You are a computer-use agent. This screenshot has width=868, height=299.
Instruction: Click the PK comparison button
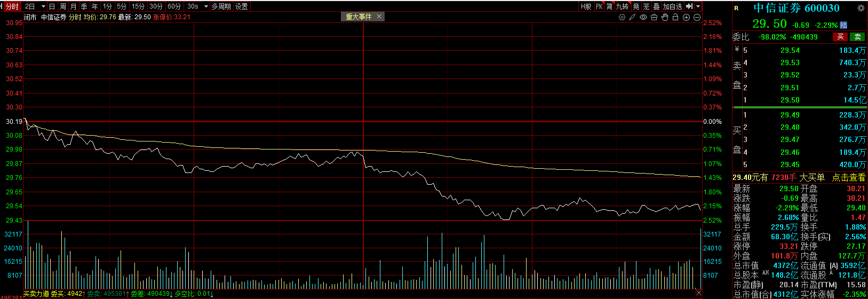(599, 6)
